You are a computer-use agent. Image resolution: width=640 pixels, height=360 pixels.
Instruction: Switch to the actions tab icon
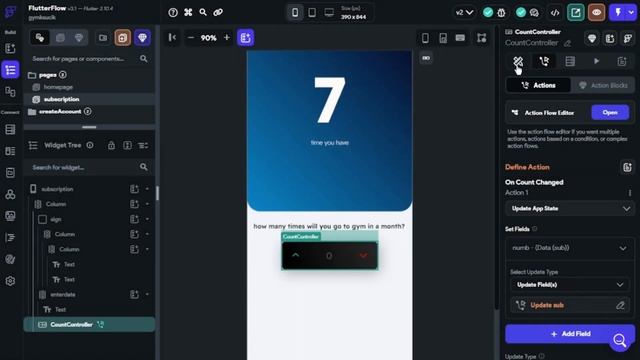click(544, 62)
